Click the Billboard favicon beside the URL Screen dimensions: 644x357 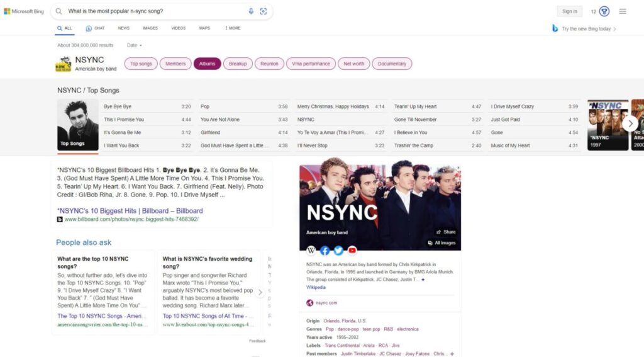60,220
